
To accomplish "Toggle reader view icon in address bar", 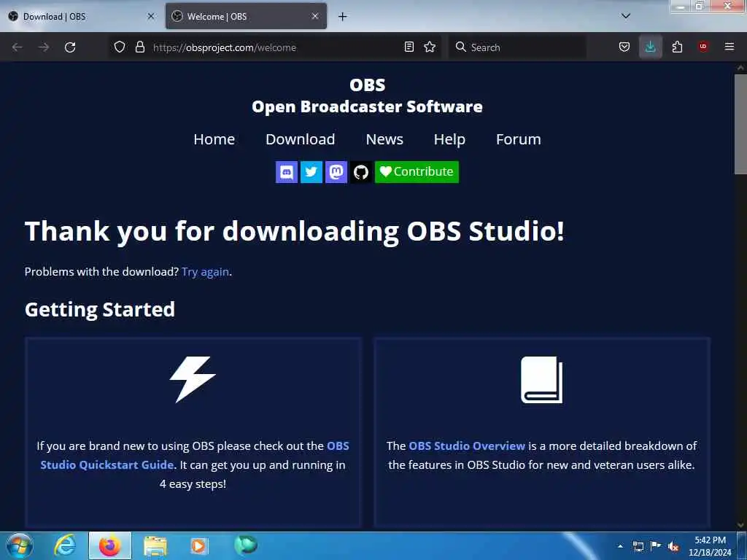I will (x=409, y=47).
